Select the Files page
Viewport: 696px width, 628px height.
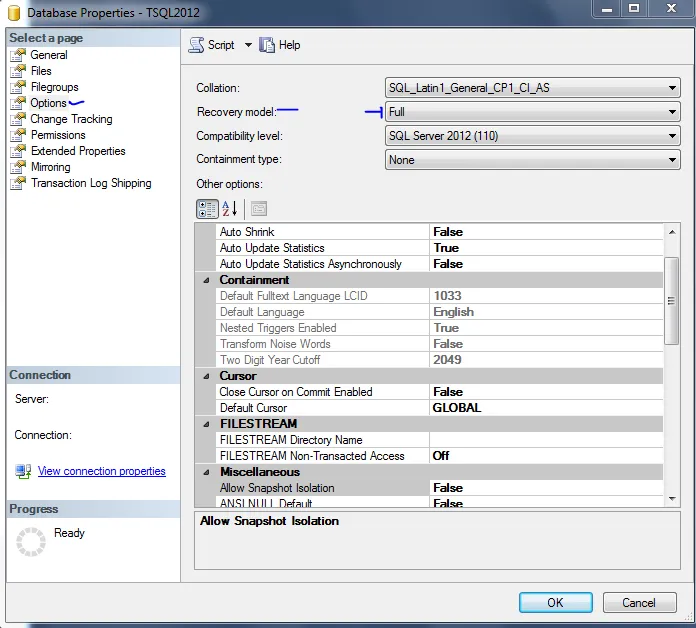click(41, 71)
